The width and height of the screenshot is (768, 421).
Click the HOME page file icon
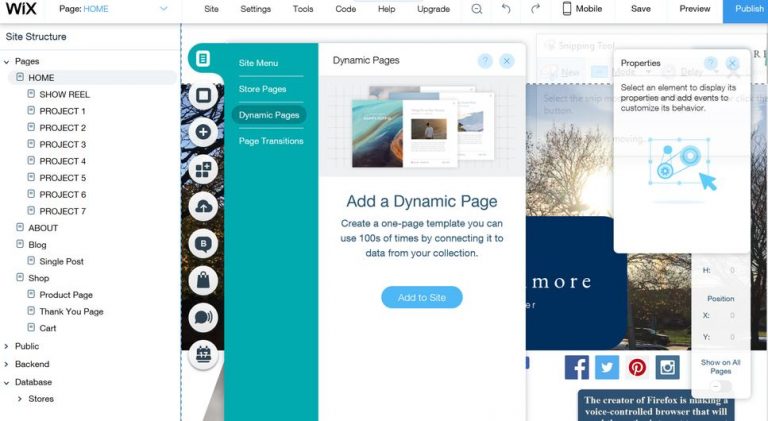(x=20, y=77)
